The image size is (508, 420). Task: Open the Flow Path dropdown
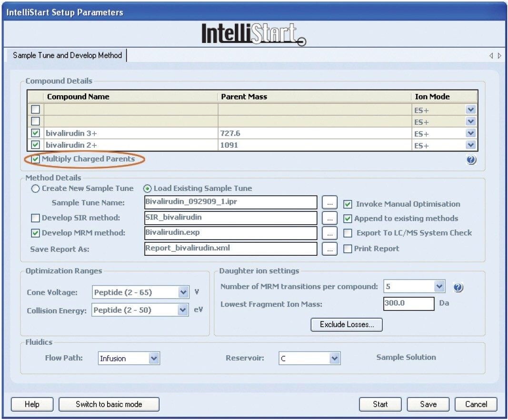tap(154, 359)
